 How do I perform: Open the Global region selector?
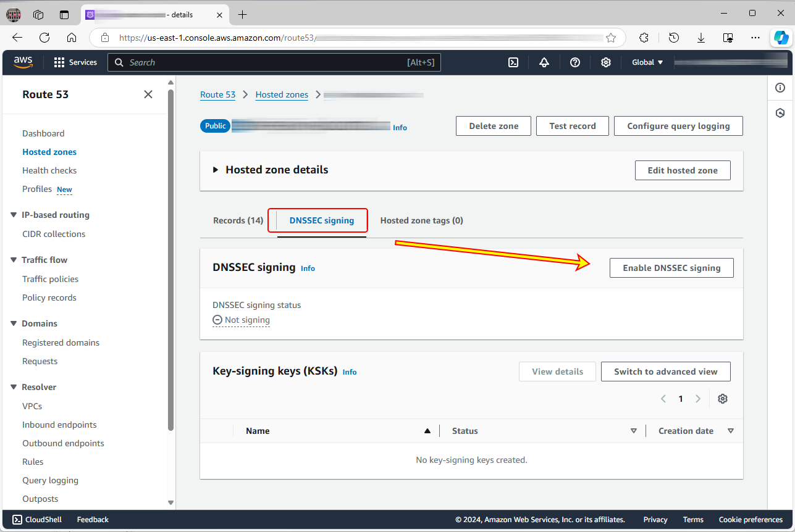[x=646, y=62]
